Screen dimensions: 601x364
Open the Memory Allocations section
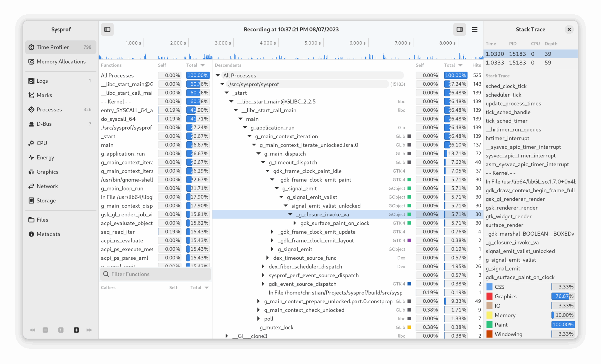pyautogui.click(x=60, y=62)
